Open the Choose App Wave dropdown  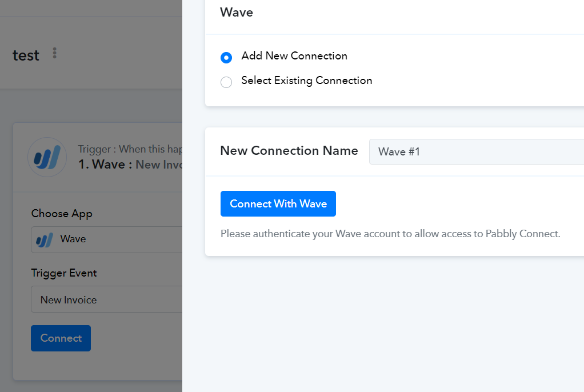click(106, 239)
